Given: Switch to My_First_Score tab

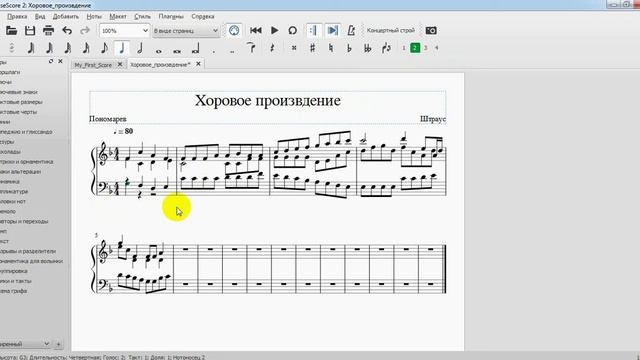Looking at the screenshot, I should (93, 64).
